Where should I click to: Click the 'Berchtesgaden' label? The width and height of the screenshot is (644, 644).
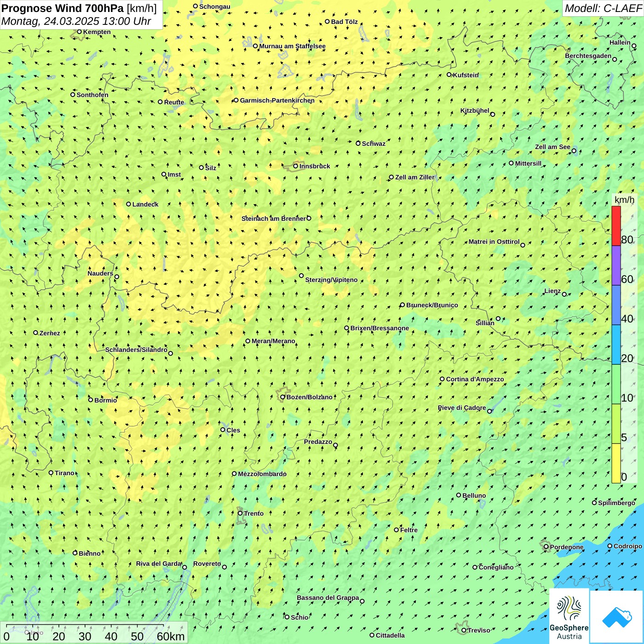point(588,56)
